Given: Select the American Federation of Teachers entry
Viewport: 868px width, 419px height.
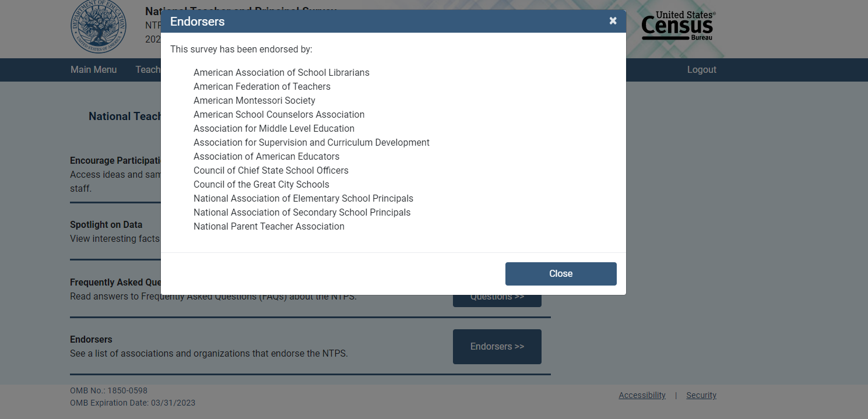Looking at the screenshot, I should pos(262,87).
